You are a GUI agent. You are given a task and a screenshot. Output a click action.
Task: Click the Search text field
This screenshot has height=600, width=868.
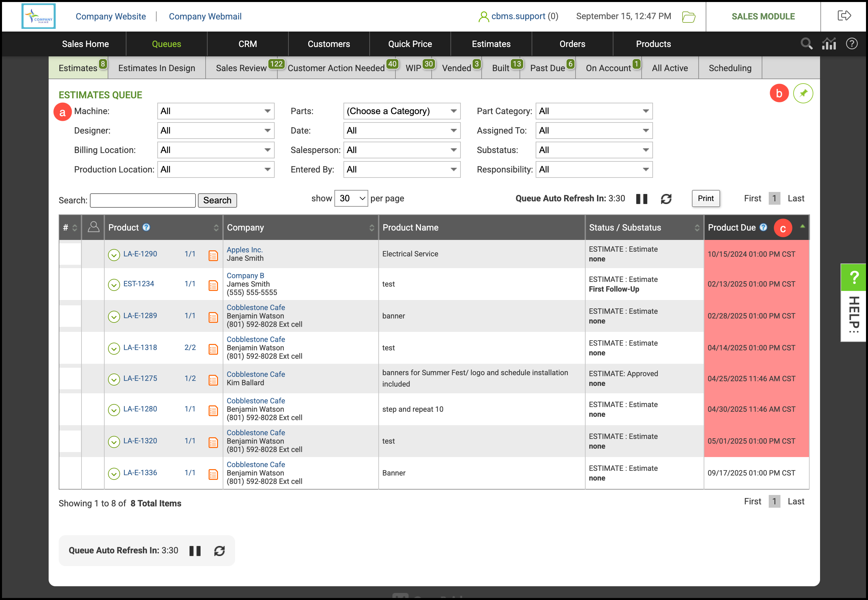pos(143,200)
